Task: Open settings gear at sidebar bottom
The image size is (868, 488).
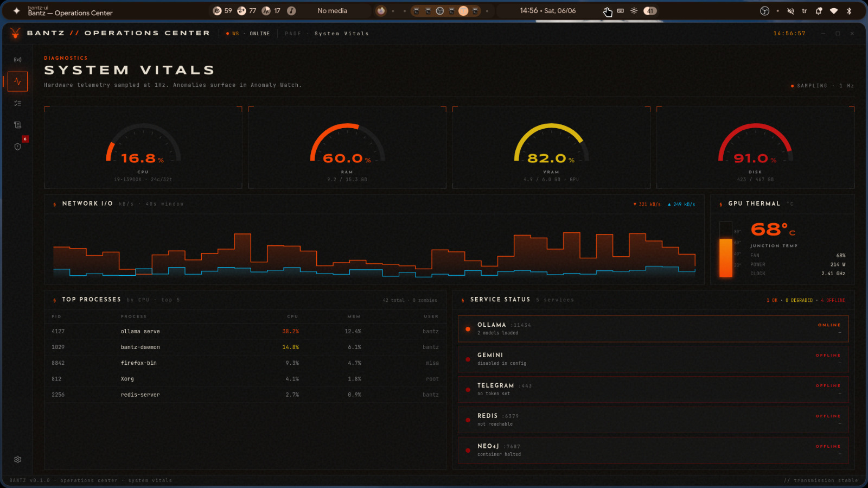Action: (x=17, y=459)
